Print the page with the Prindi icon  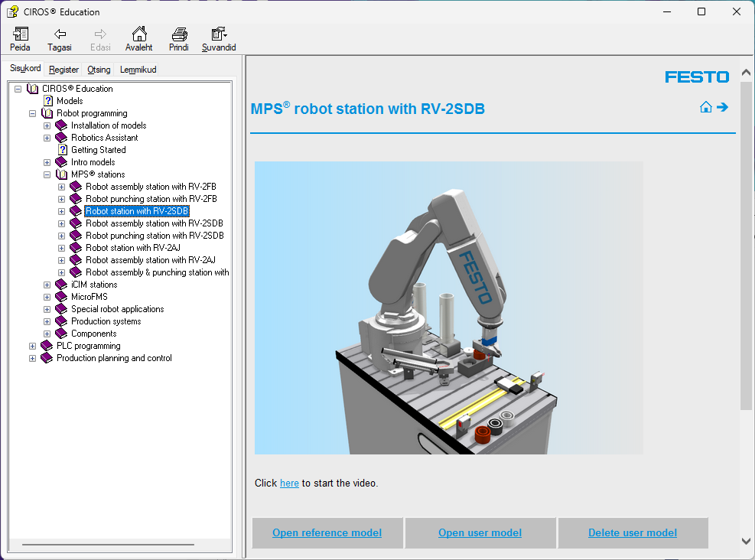click(179, 34)
